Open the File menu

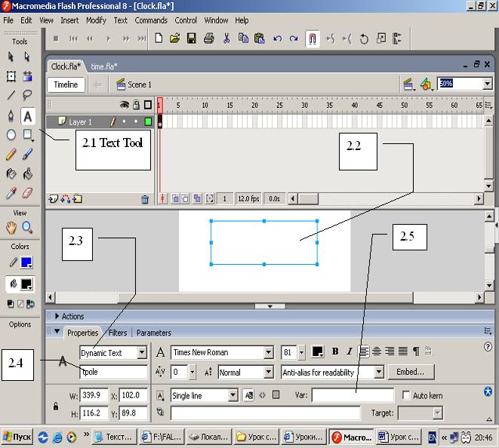8,20
